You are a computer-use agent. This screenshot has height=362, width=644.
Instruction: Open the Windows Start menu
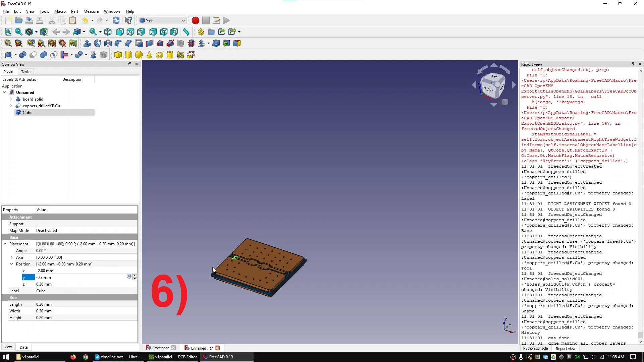click(6, 357)
